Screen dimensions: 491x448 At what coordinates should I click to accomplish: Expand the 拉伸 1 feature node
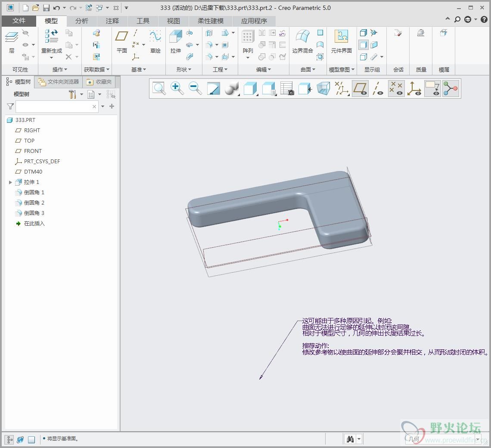10,182
